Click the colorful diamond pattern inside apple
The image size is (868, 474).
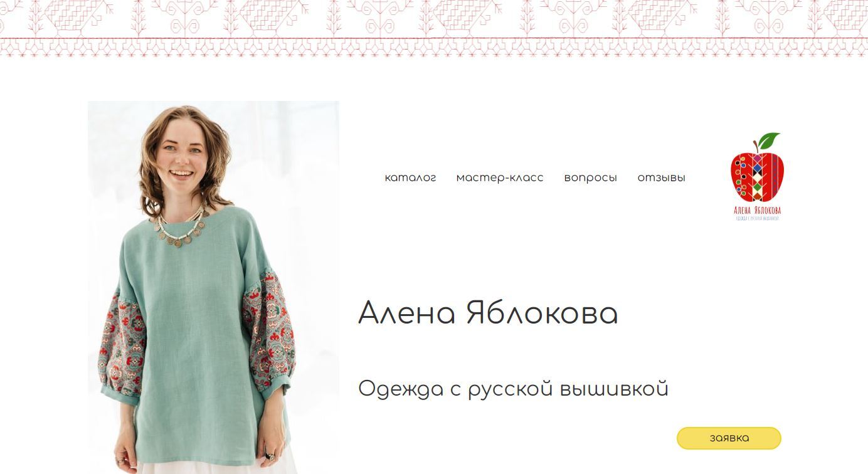(759, 176)
